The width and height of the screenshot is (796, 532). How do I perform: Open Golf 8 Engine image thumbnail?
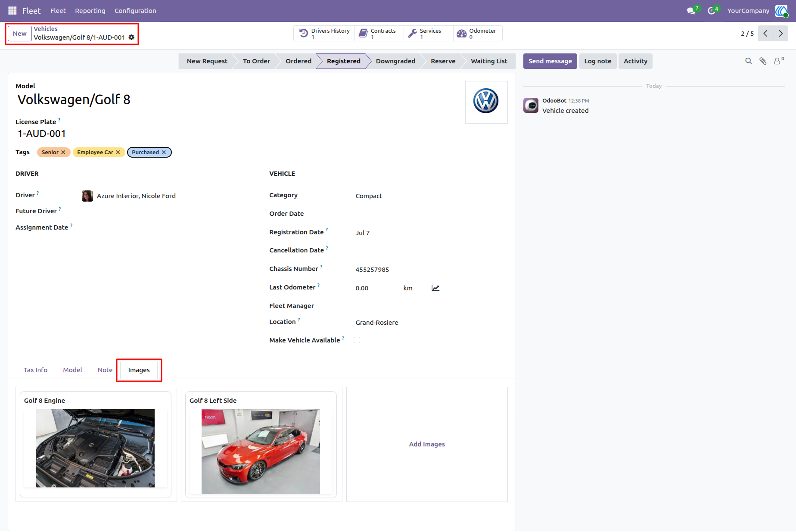click(95, 448)
